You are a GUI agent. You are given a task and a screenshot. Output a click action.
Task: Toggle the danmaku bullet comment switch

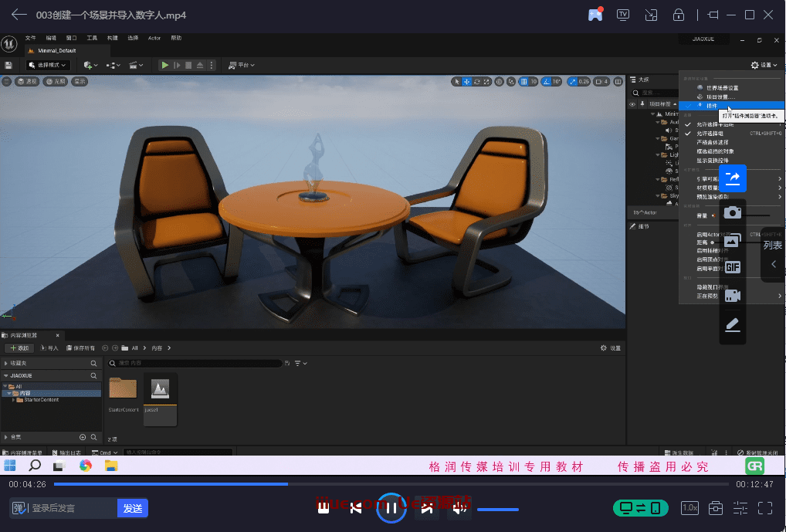[x=18, y=508]
